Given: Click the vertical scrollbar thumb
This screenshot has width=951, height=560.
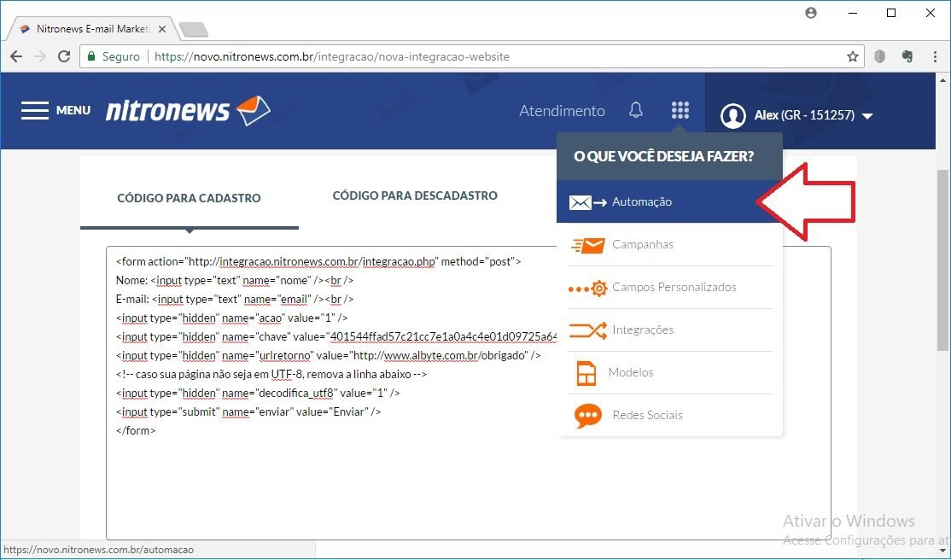Looking at the screenshot, I should pyautogui.click(x=943, y=260).
